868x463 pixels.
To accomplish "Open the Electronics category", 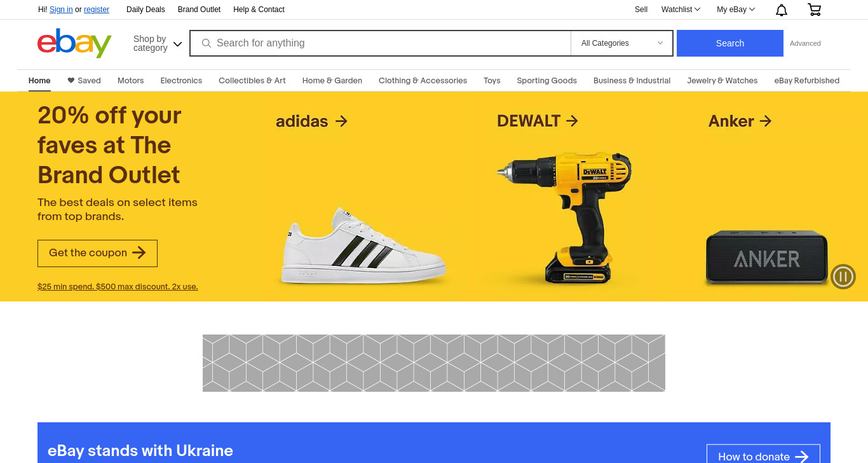I will 181,81.
